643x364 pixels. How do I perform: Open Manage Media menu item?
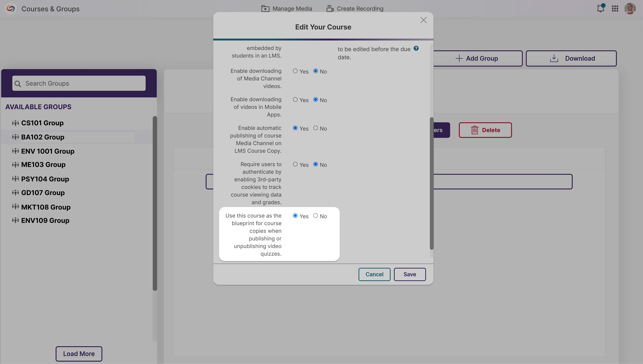[x=287, y=9]
